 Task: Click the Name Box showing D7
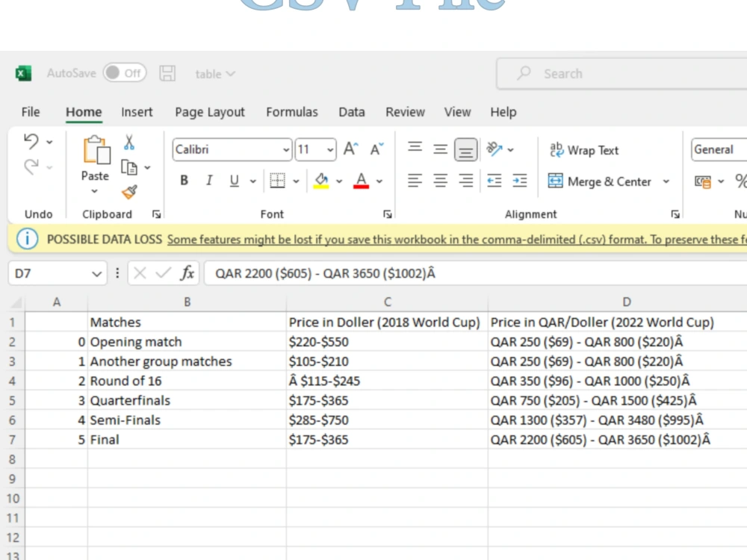[58, 273]
